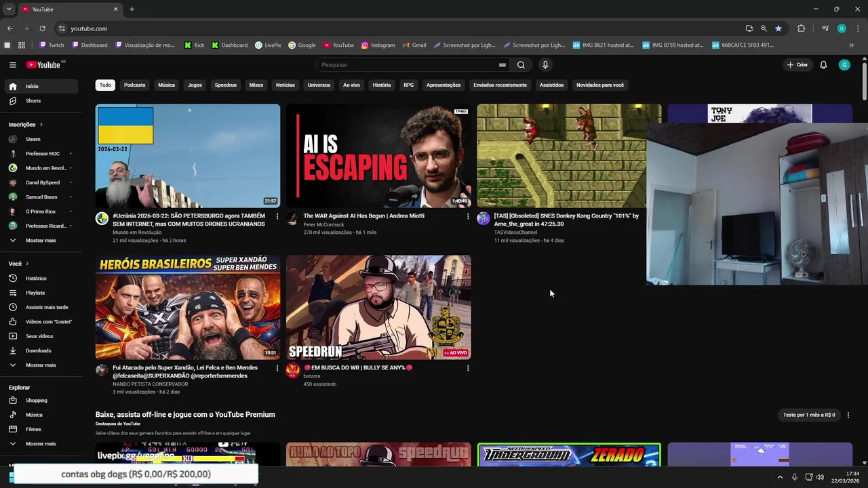Select the Notícias filter chip

click(285, 85)
